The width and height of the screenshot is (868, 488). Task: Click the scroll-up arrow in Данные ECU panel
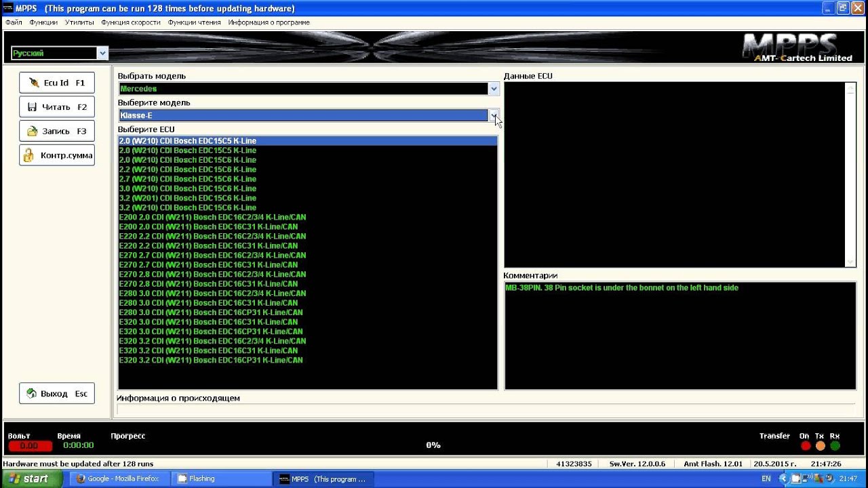coord(851,88)
